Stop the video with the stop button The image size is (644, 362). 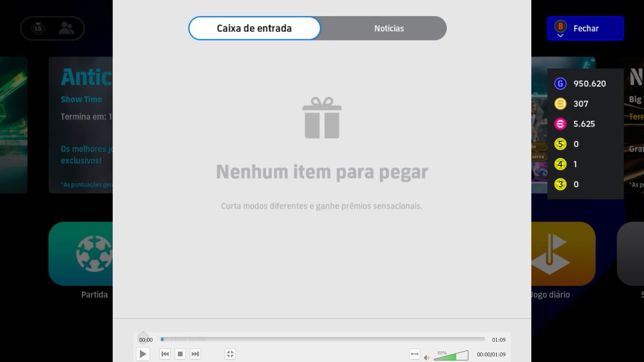pos(180,354)
